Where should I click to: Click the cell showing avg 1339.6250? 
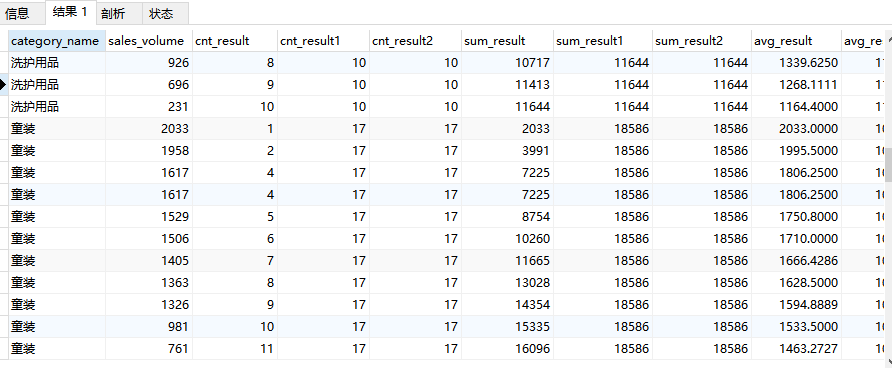point(796,63)
